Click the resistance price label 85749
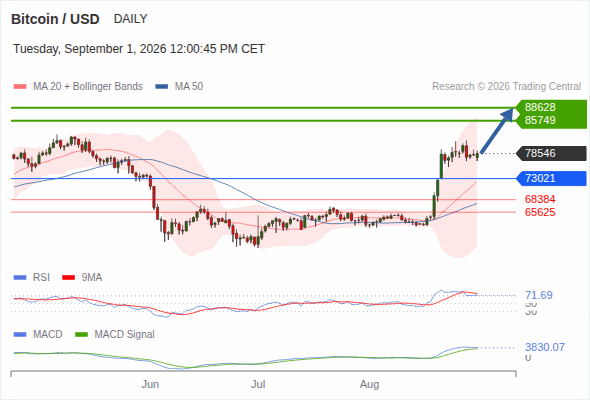590x400 pixels. click(x=540, y=120)
